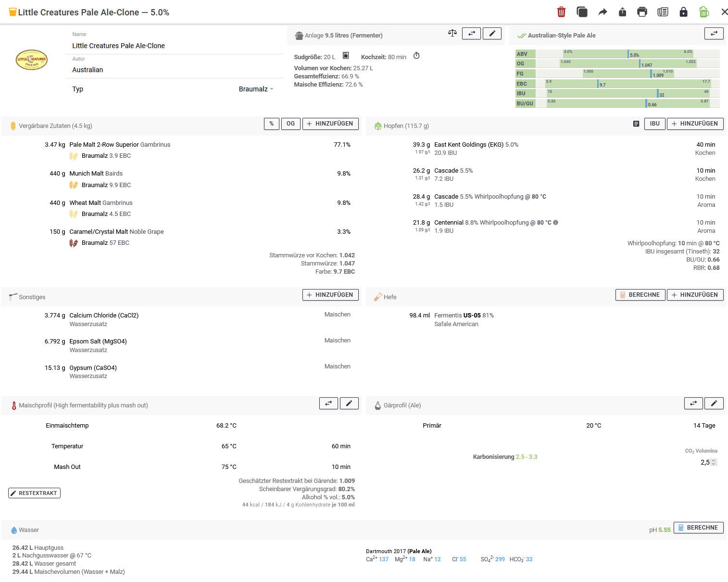Change style via swap button by Australian-Style Pale Ale

[x=714, y=33]
